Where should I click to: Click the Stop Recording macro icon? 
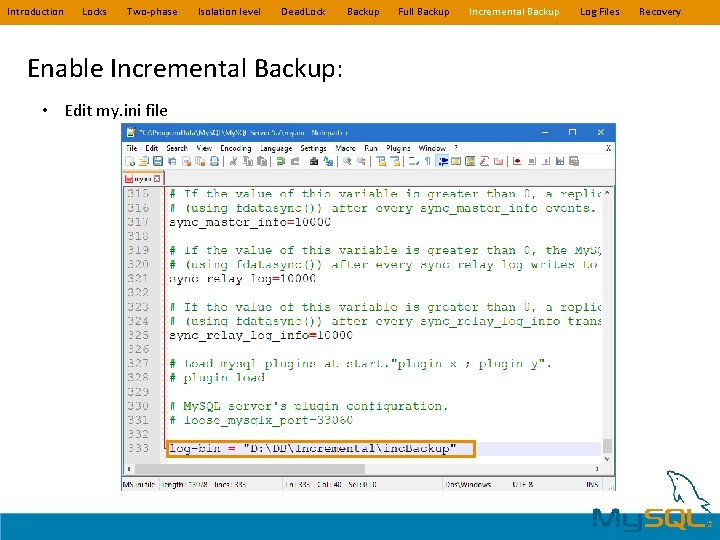[532, 161]
